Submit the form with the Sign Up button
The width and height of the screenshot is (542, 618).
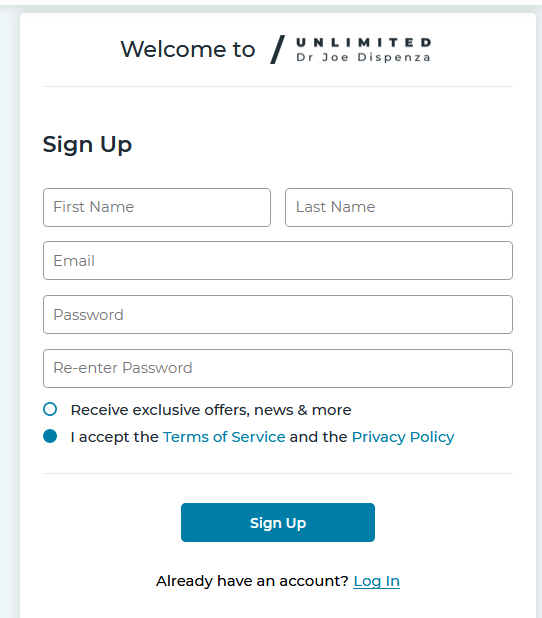(x=278, y=522)
